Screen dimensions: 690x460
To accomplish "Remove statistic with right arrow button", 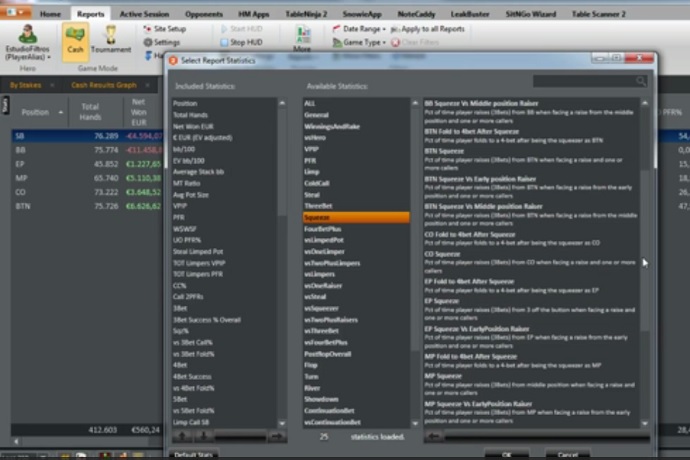I will (x=277, y=436).
